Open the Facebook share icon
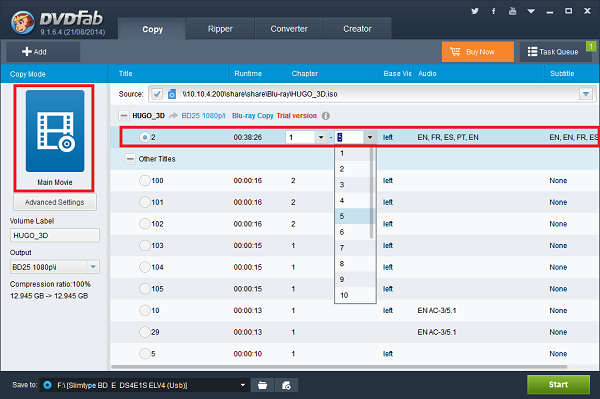This screenshot has height=399, width=600. point(494,11)
